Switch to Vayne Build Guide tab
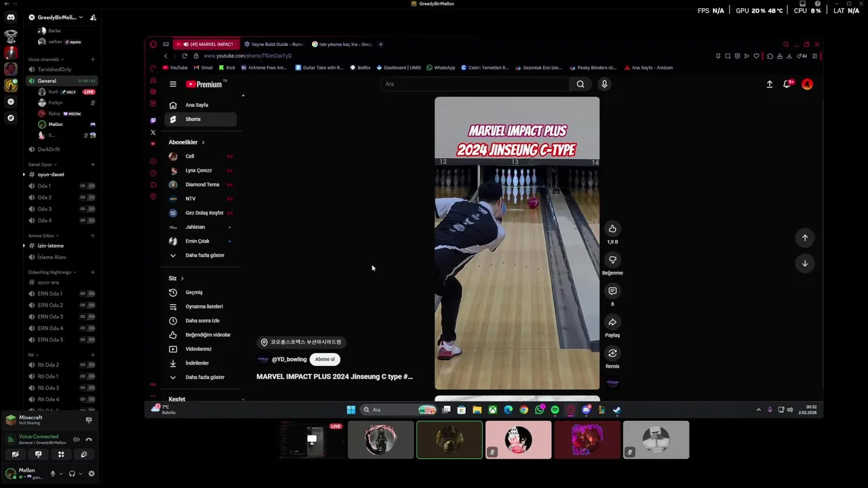Screen dimensions: 868x488 (x=275, y=44)
